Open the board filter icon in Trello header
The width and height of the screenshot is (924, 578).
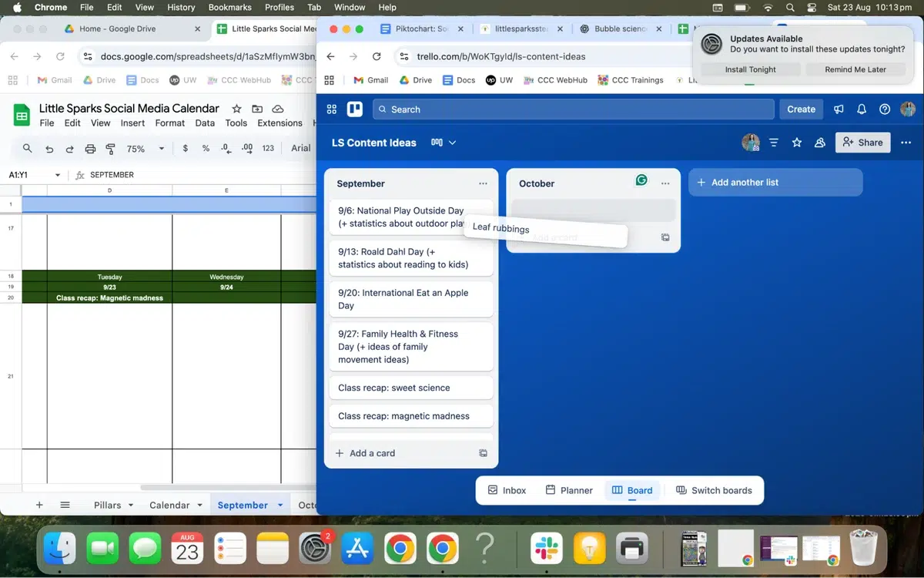tap(774, 142)
